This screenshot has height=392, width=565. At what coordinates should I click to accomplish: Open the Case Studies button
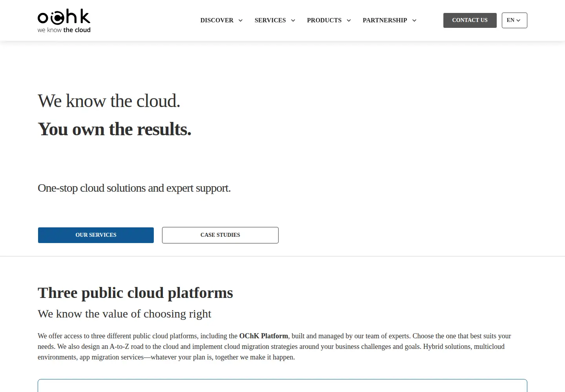click(x=220, y=235)
